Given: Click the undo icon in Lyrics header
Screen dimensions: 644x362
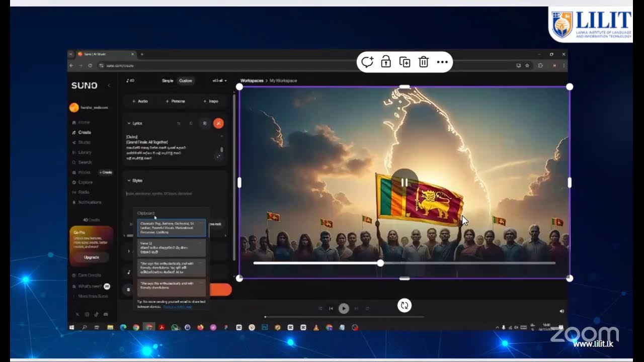Looking at the screenshot, I should click(179, 123).
